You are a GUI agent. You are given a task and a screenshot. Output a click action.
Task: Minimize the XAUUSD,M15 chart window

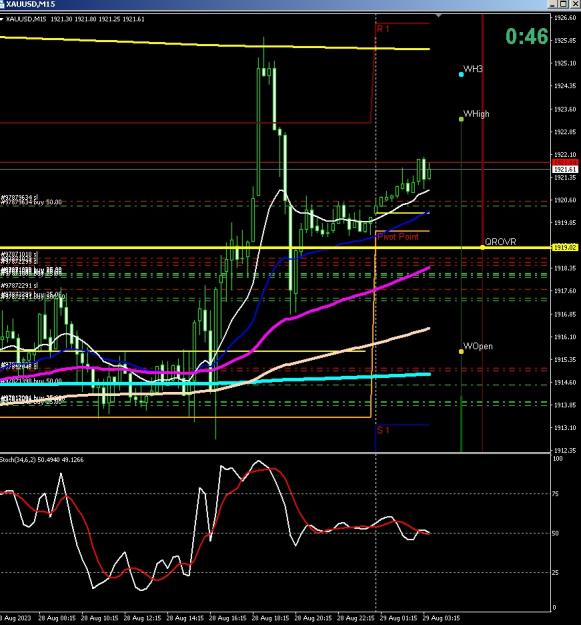click(x=553, y=4)
